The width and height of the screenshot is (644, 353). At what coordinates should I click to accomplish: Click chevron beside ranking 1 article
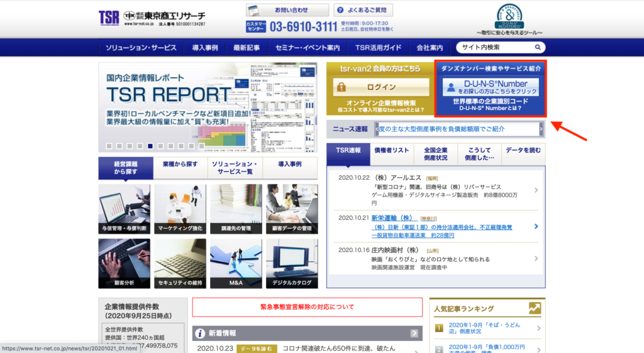538,328
